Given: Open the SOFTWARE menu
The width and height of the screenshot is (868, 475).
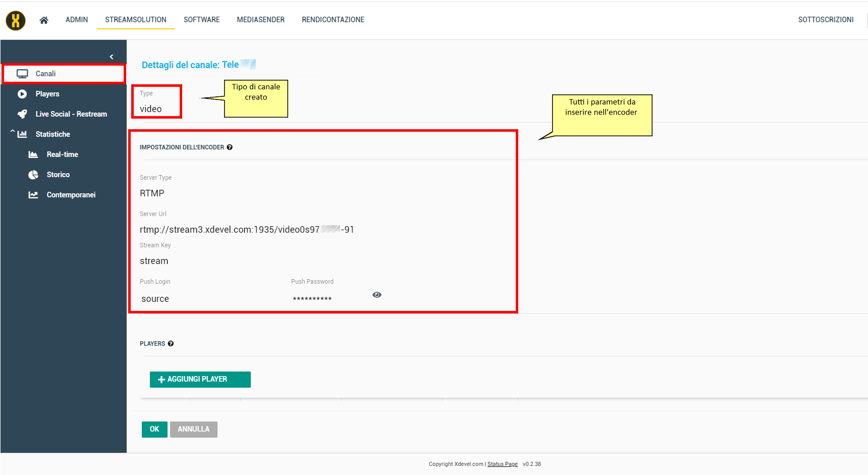Looking at the screenshot, I should 202,20.
